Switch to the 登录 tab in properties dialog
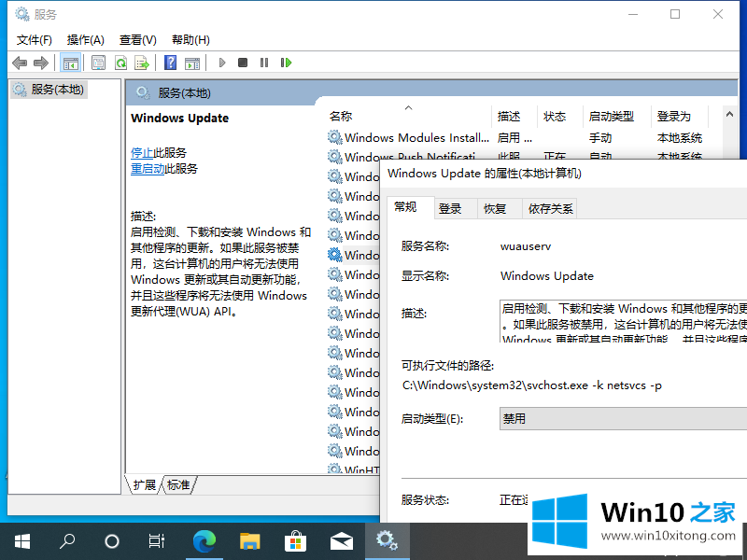This screenshot has width=747, height=560. [456, 208]
